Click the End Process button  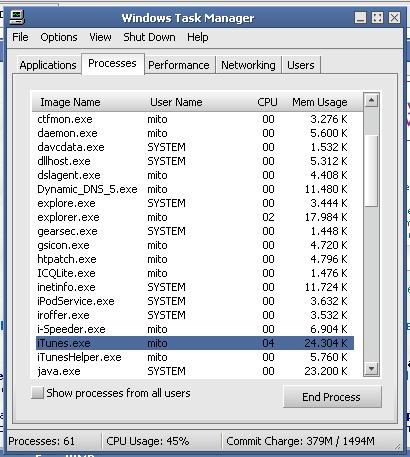tap(332, 397)
